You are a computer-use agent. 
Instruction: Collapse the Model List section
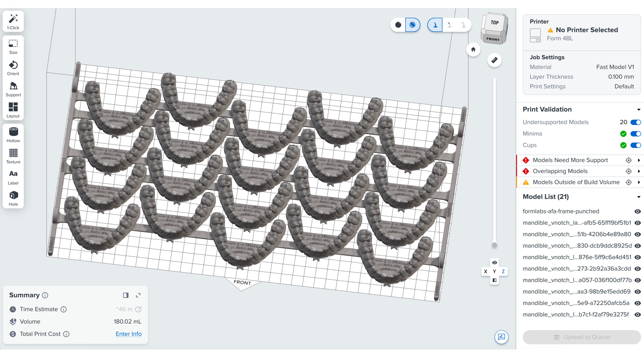(639, 197)
